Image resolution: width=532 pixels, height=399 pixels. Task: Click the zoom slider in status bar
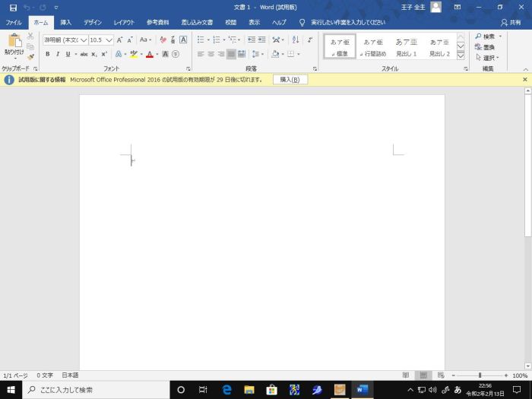(x=480, y=375)
